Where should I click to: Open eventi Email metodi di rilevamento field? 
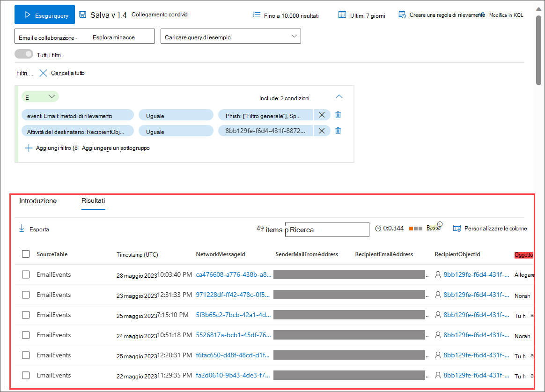pyautogui.click(x=78, y=115)
